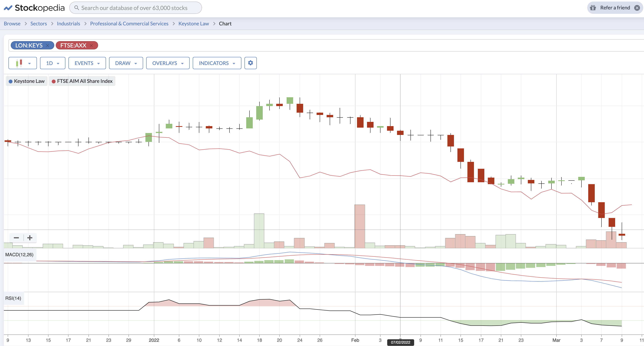Click the 2022 label on the time axis
644x346 pixels.
click(154, 340)
